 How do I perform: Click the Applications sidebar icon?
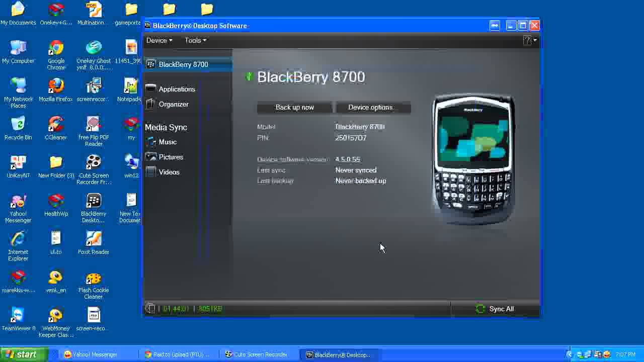pyautogui.click(x=150, y=88)
